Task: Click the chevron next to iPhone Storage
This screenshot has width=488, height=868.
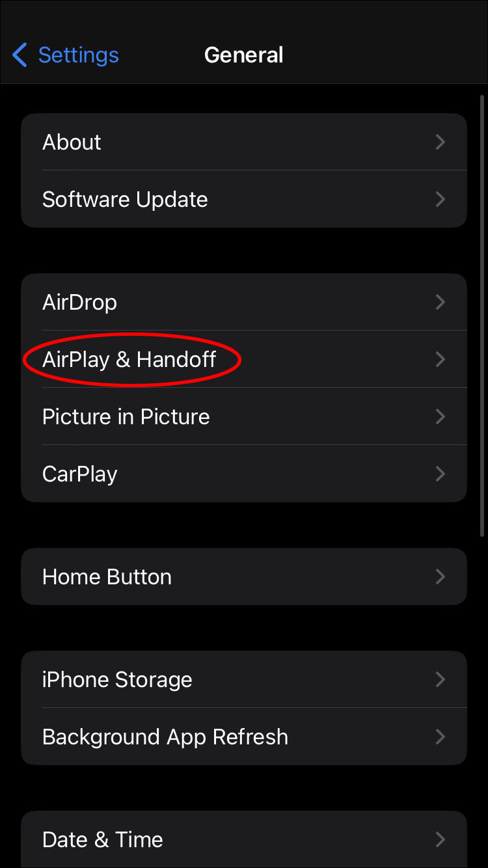Action: pyautogui.click(x=441, y=679)
